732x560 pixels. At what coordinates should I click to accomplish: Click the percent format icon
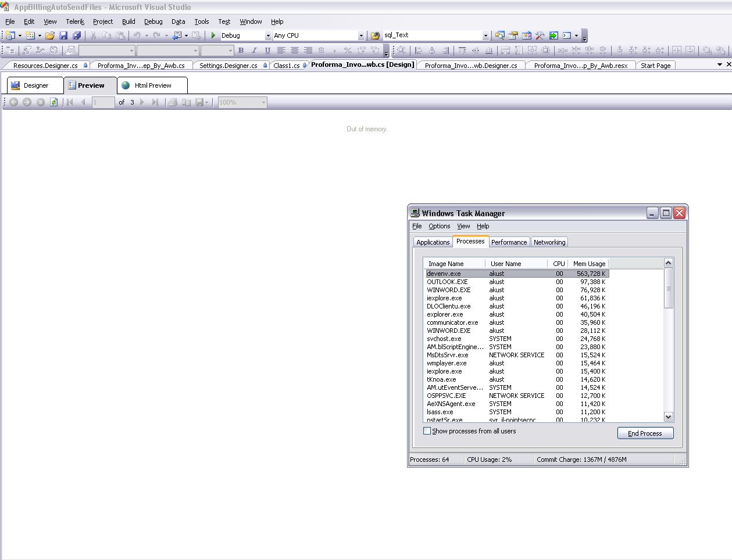tap(348, 51)
